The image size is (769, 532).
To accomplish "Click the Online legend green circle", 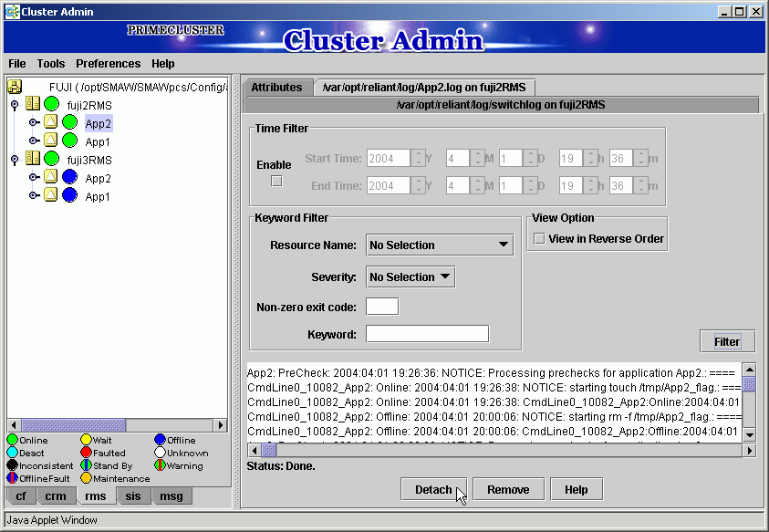I will tap(13, 440).
